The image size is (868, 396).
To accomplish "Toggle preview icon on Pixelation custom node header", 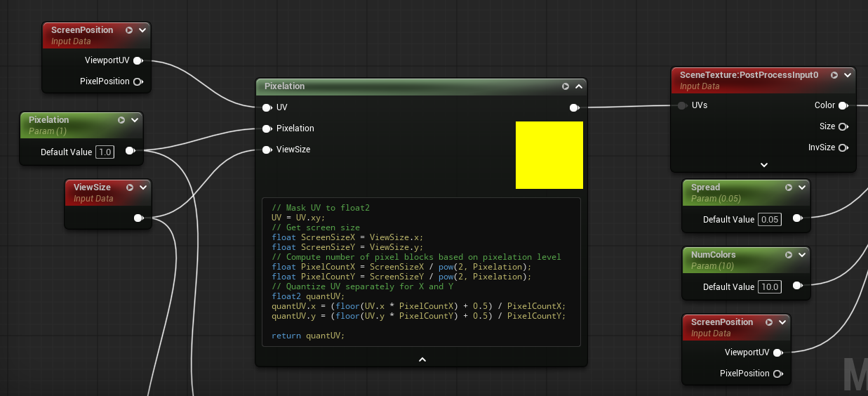I will point(566,86).
